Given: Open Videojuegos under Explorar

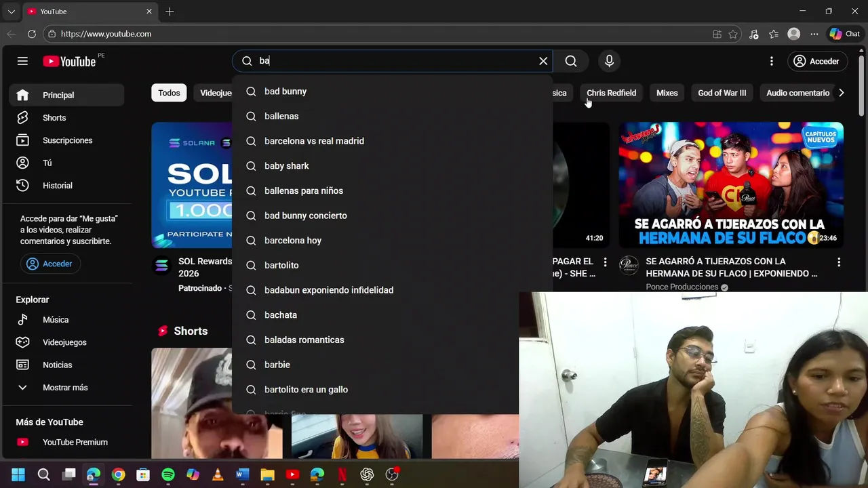Looking at the screenshot, I should 66,342.
